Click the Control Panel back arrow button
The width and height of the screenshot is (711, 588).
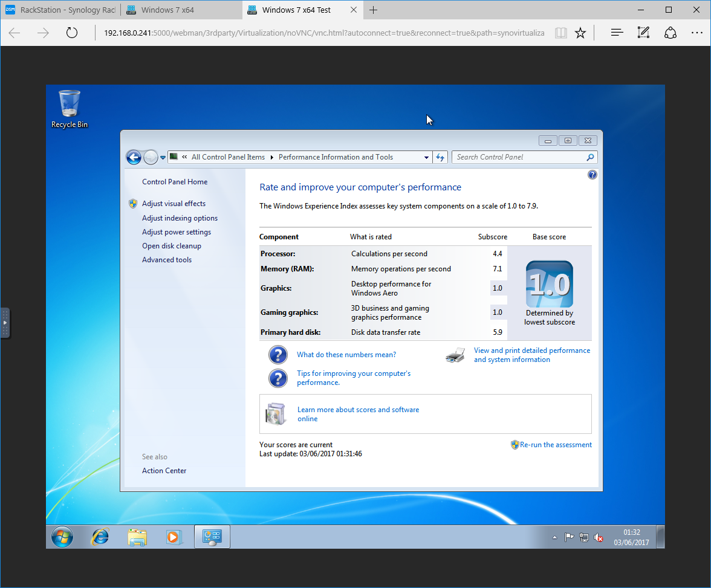click(x=134, y=157)
